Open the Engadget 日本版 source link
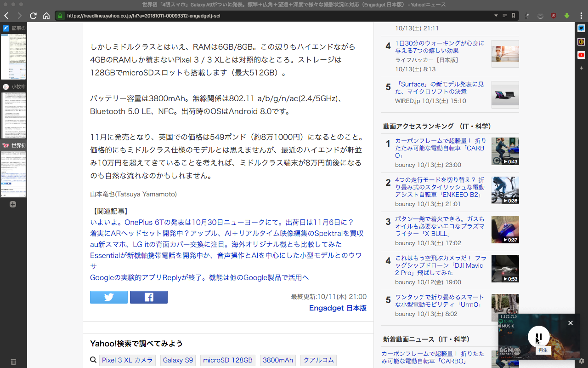The image size is (588, 368). tap(338, 308)
